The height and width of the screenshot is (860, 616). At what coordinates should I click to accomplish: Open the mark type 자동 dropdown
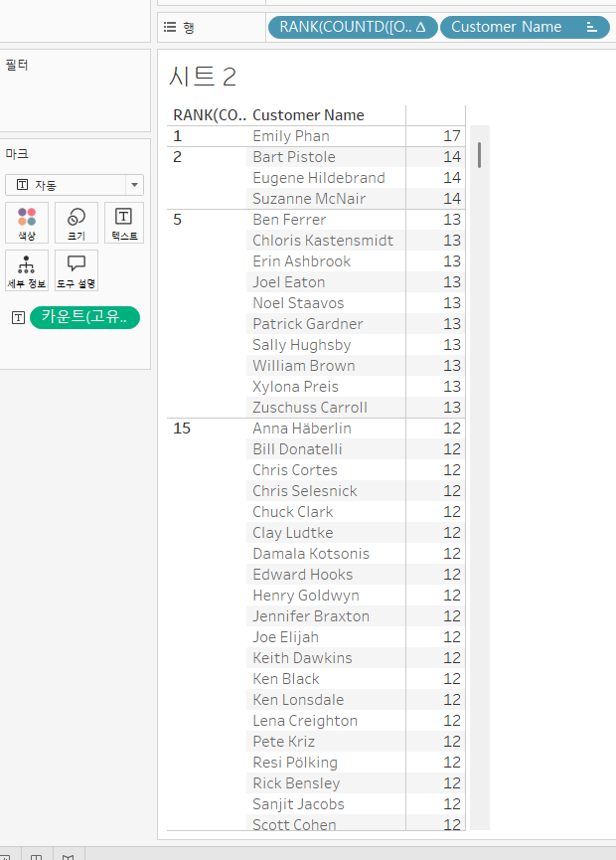[x=75, y=185]
